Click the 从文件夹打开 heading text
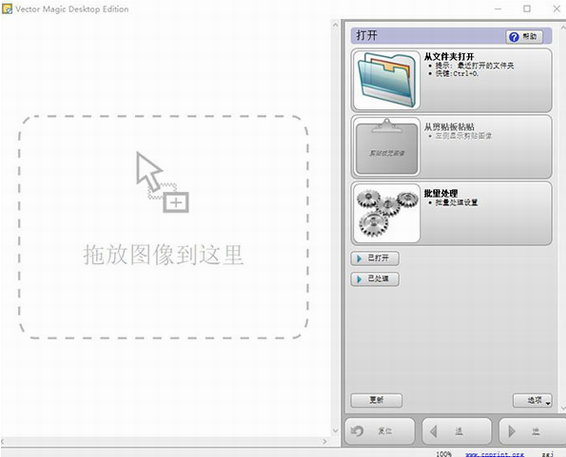The height and width of the screenshot is (457, 566). pyautogui.click(x=449, y=57)
